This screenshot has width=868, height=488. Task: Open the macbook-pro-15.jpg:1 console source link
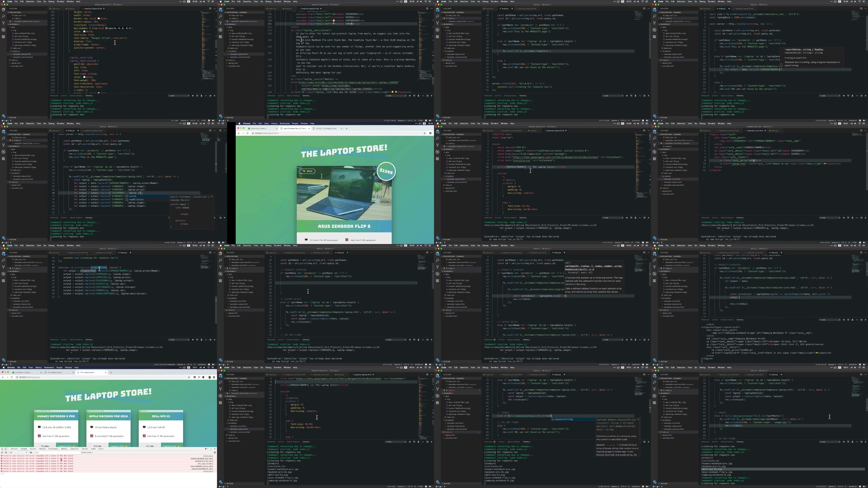[204, 461]
